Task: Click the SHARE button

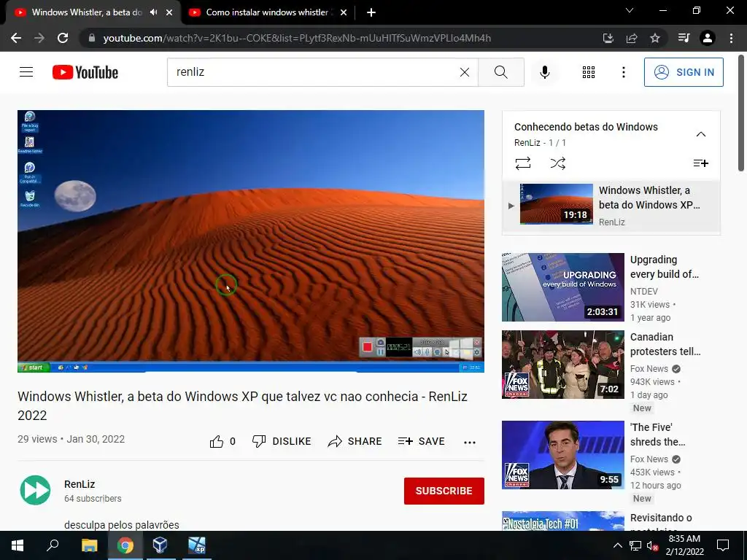Action: point(355,441)
